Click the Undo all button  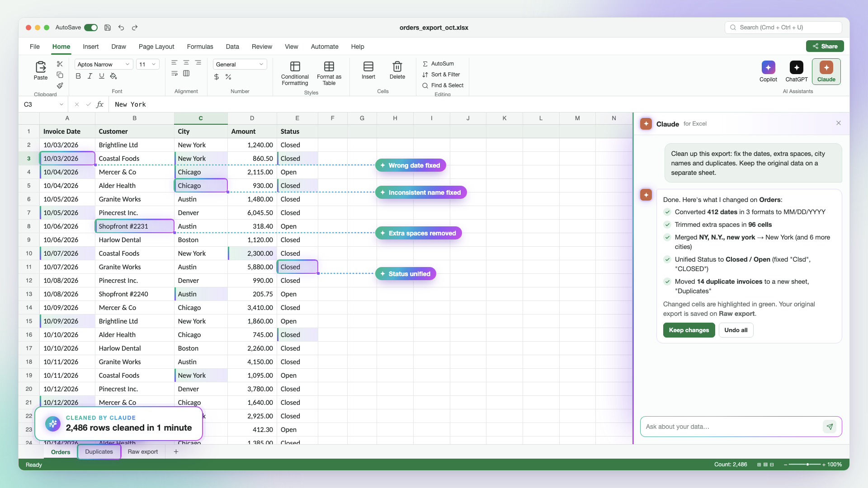coord(736,330)
